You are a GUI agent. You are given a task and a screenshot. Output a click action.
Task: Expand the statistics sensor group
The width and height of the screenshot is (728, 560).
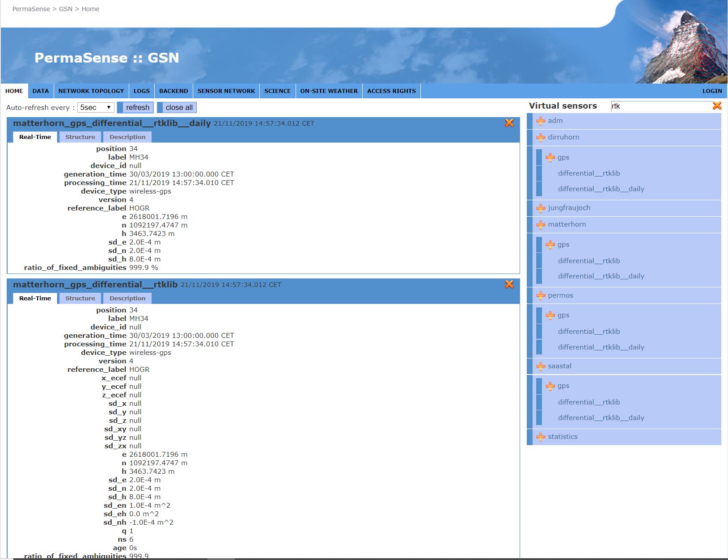[541, 437]
